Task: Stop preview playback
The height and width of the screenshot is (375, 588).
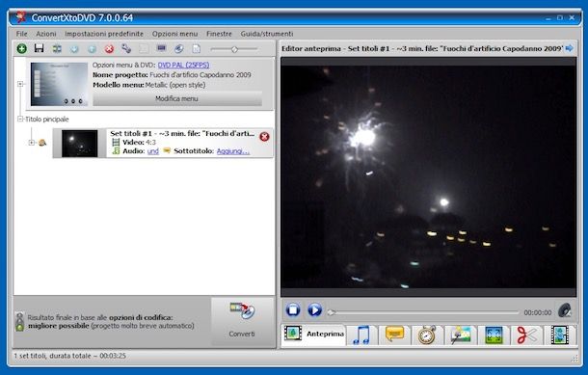Action: click(293, 310)
